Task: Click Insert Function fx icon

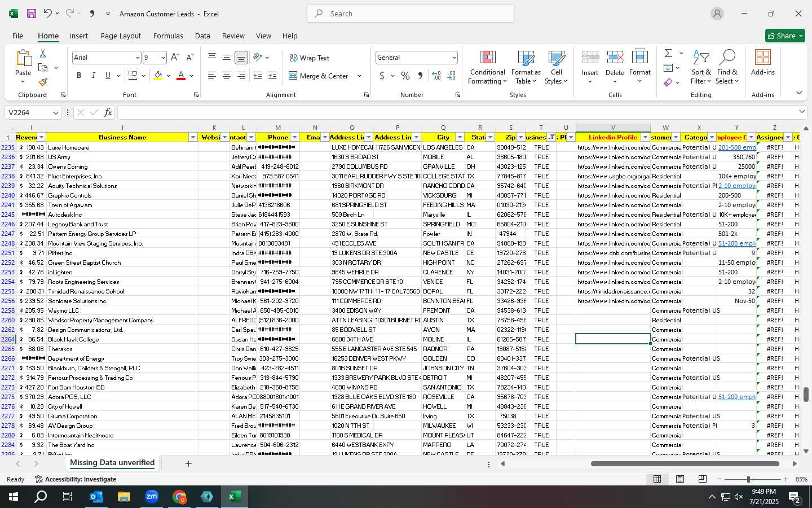Action: pyautogui.click(x=108, y=112)
